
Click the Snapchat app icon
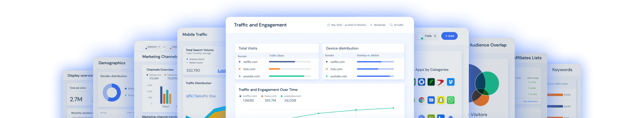click(441, 100)
